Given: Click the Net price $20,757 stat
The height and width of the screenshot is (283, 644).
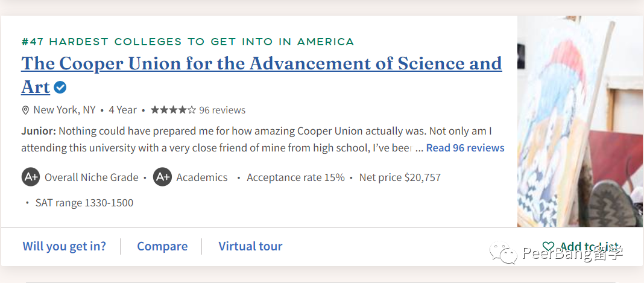Looking at the screenshot, I should tap(400, 177).
